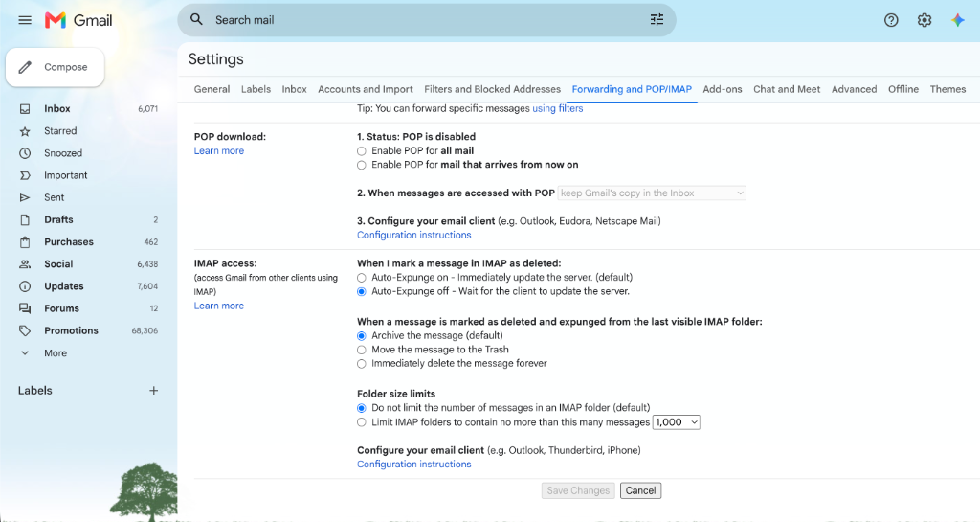Select Auto-Expunge off radio option
The image size is (980, 522).
point(361,292)
